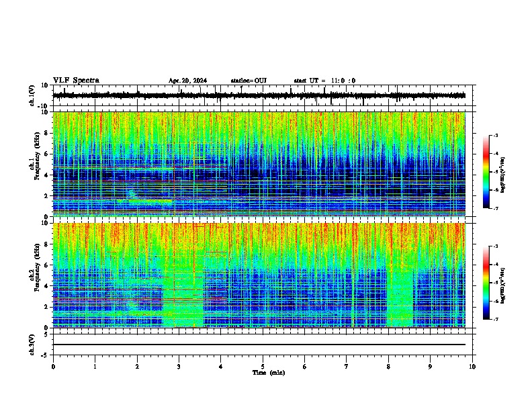Viewport: 532px width, 411px height.
Task: Click time axis tick label "3"
Action: point(179,367)
